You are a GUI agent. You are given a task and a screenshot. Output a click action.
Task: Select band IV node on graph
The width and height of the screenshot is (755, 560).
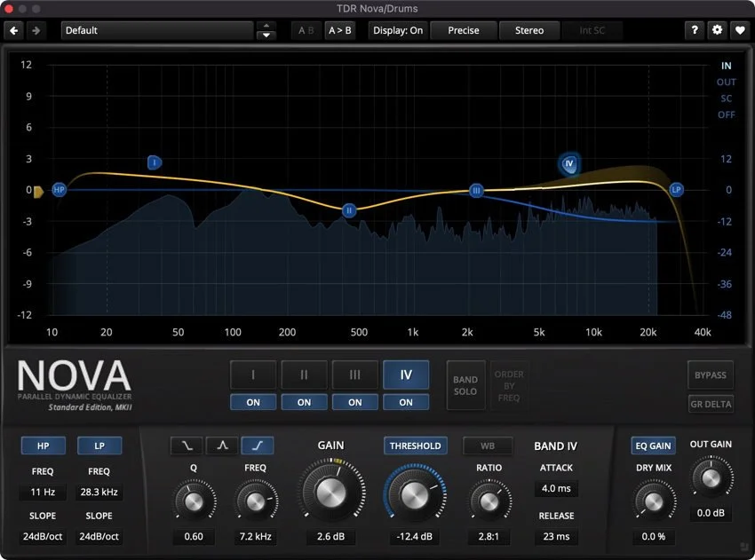point(569,163)
